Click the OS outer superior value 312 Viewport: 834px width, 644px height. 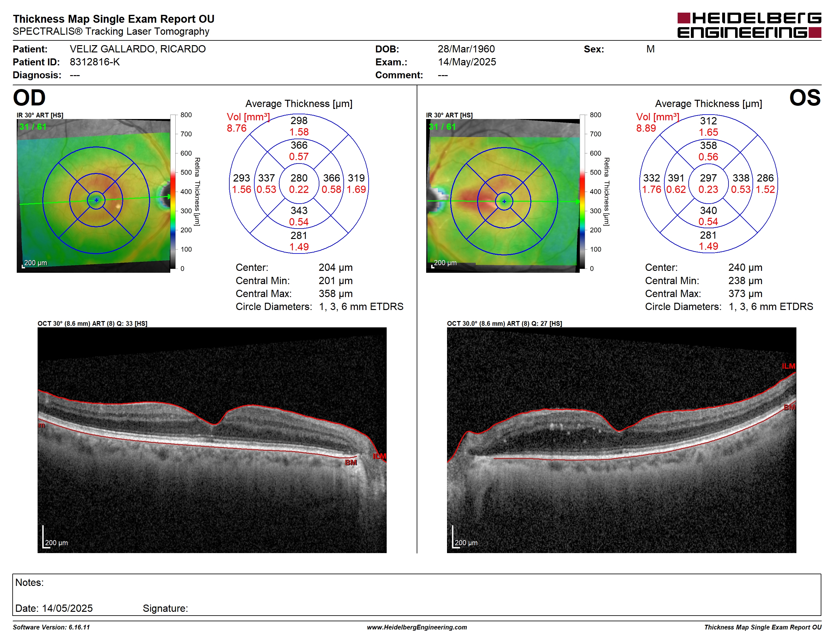click(708, 121)
